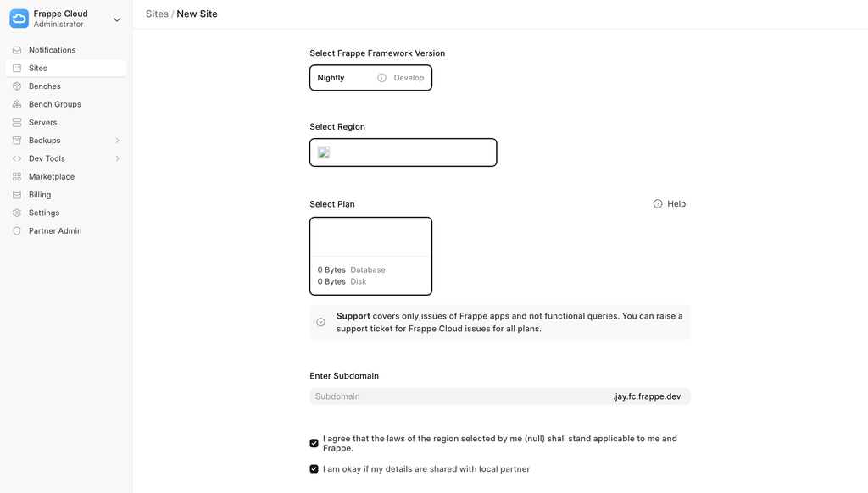Click the Notifications inbox icon
868x493 pixels.
click(17, 50)
